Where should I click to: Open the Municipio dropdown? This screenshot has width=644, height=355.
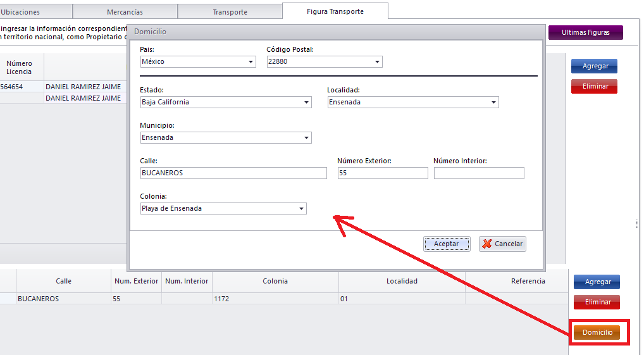point(307,138)
